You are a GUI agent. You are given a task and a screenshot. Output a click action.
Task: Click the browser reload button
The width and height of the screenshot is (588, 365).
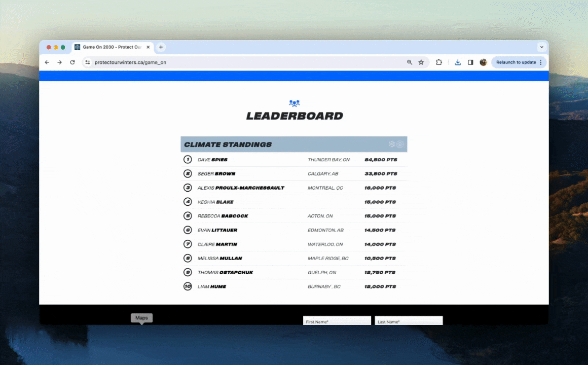click(72, 62)
